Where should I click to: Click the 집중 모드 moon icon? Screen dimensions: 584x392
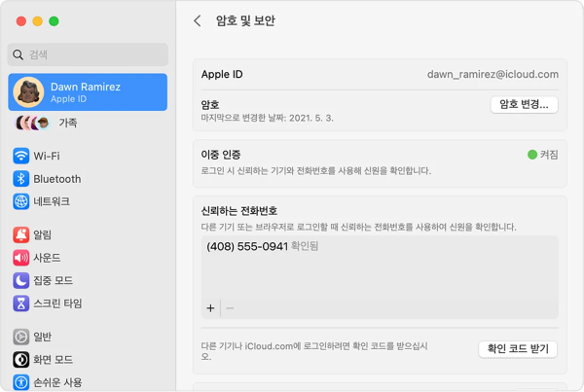click(21, 280)
